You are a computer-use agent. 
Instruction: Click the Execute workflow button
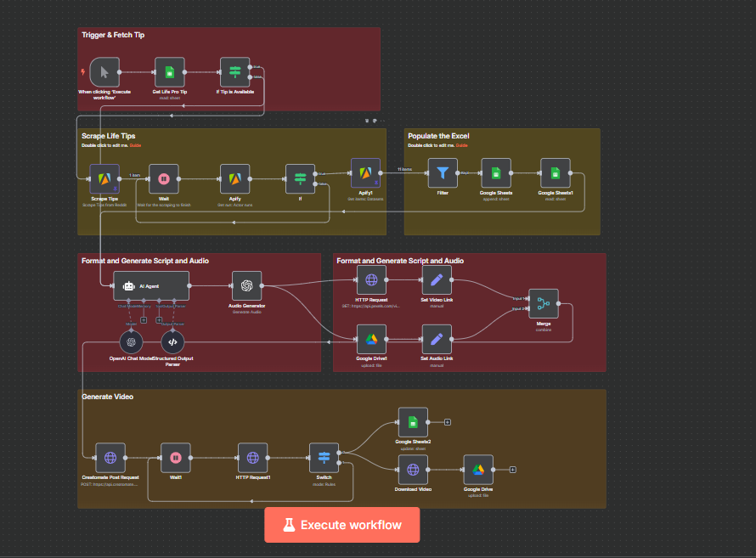[341, 525]
